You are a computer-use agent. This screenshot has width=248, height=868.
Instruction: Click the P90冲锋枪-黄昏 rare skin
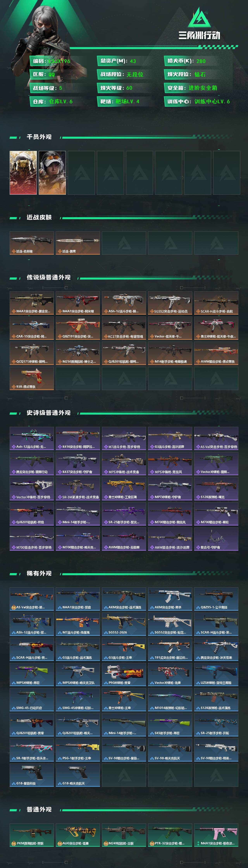click(124, 674)
